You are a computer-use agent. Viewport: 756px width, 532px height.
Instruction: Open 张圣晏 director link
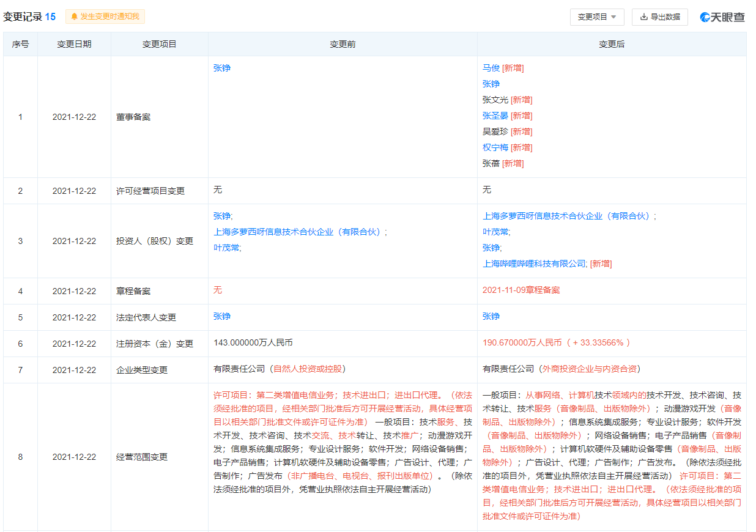tap(495, 116)
